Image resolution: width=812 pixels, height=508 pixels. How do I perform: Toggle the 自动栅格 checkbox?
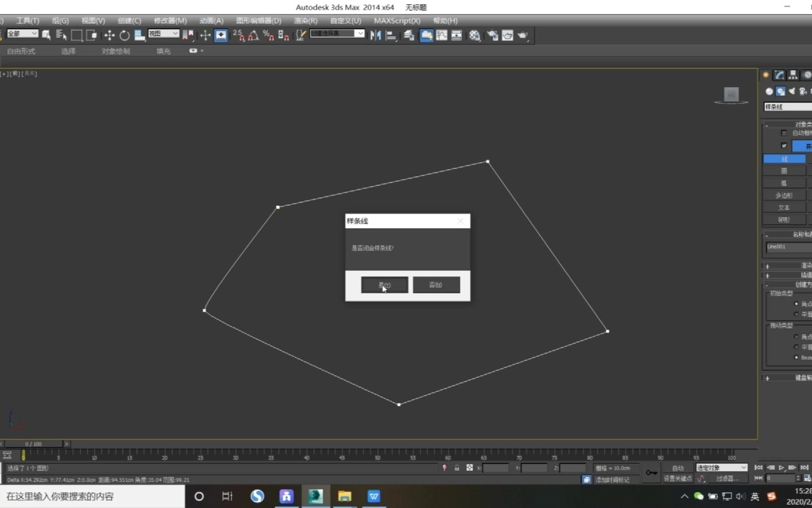[783, 133]
